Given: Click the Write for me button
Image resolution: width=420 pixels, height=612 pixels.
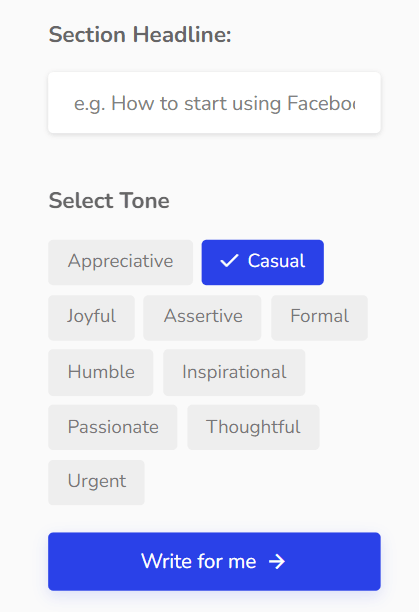Looking at the screenshot, I should (x=214, y=562).
